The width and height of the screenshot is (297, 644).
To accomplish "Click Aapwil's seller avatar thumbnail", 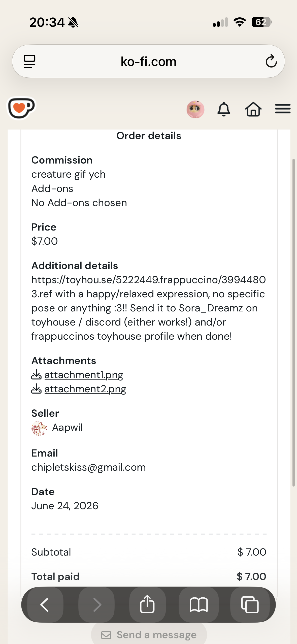I will [39, 428].
